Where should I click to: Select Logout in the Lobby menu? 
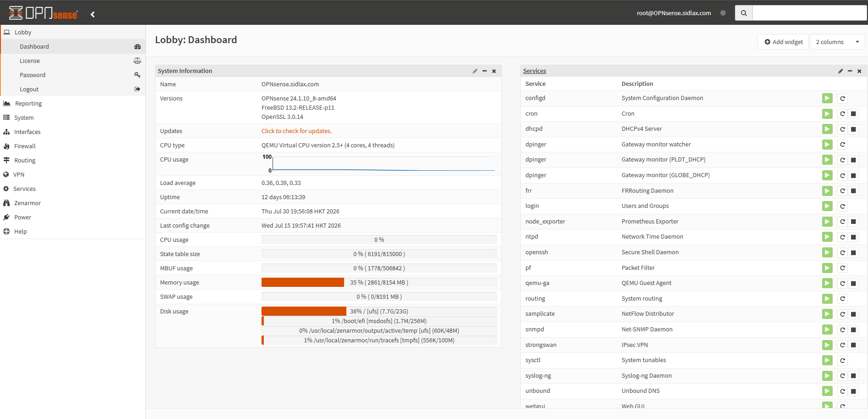(x=73, y=89)
